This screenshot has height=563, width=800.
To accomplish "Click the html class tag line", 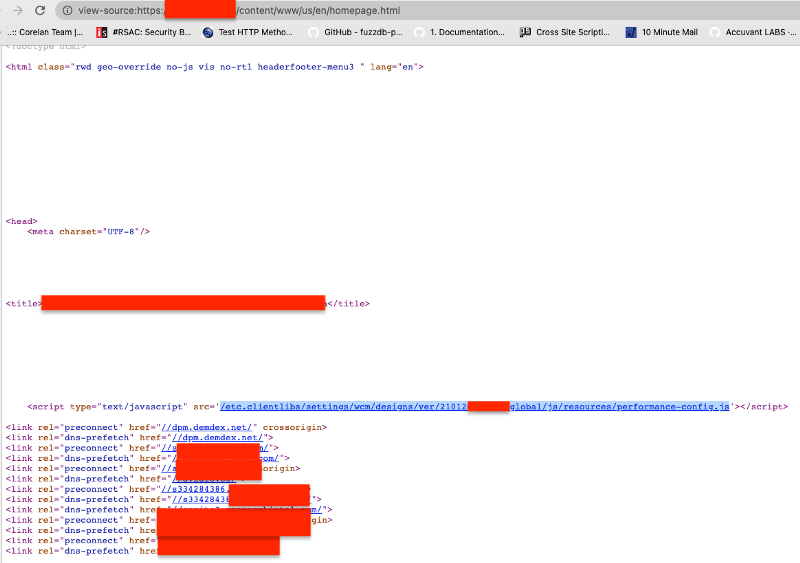I will (215, 67).
